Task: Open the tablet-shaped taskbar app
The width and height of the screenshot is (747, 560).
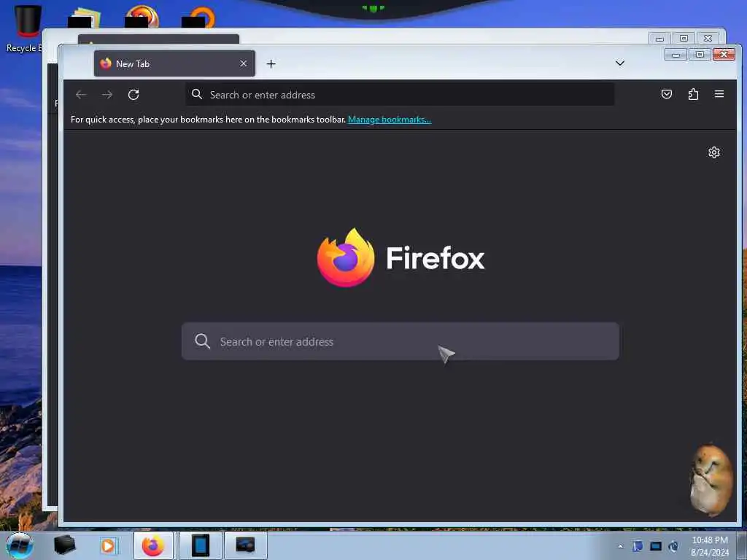Action: pos(201,545)
